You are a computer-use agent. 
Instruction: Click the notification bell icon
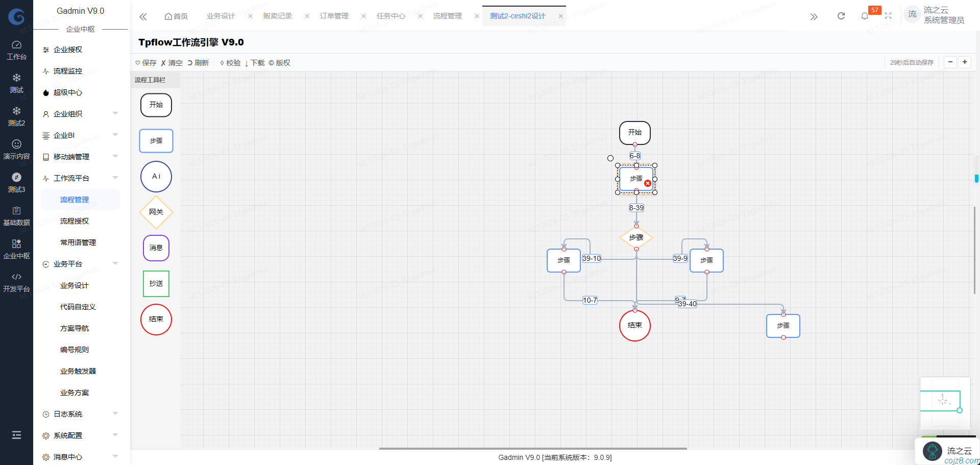click(864, 16)
